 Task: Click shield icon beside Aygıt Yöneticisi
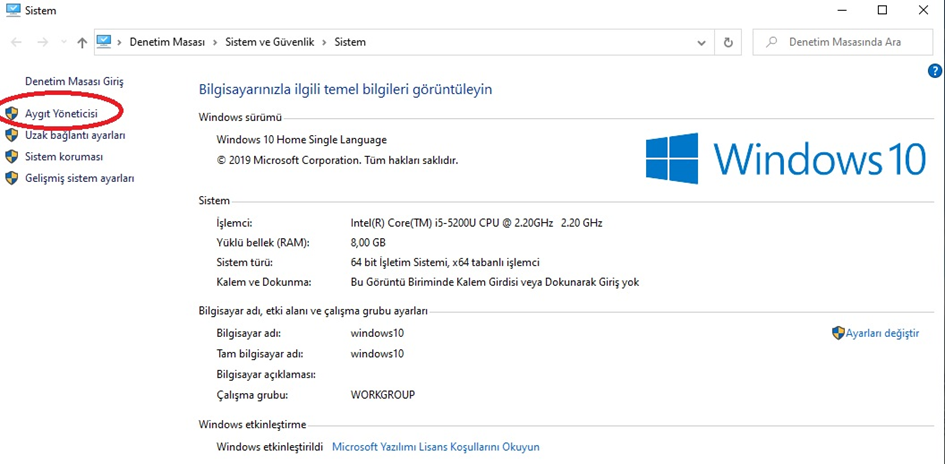(x=11, y=113)
